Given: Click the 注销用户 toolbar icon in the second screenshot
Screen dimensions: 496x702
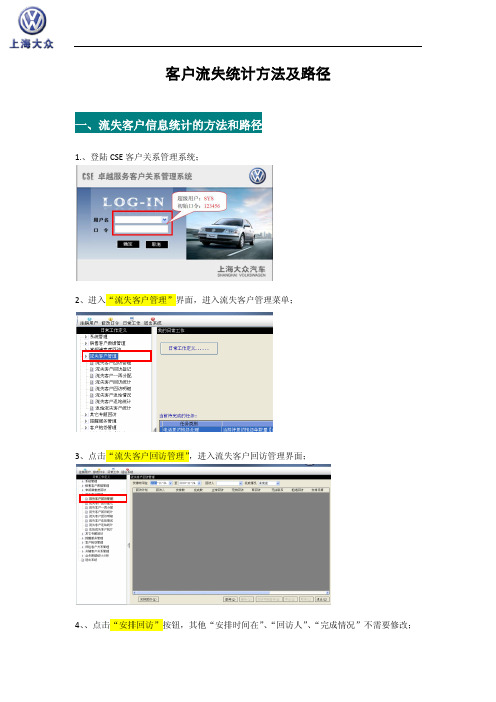Looking at the screenshot, I should coord(89,321).
